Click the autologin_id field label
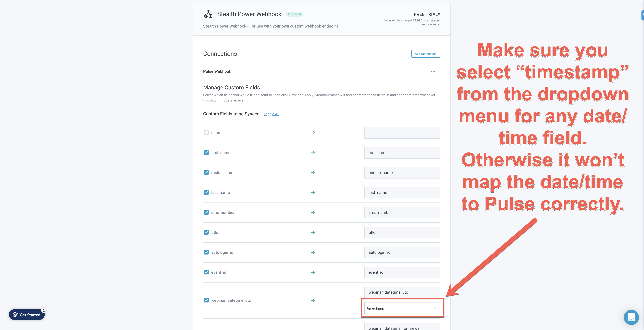644x330 pixels. click(222, 252)
